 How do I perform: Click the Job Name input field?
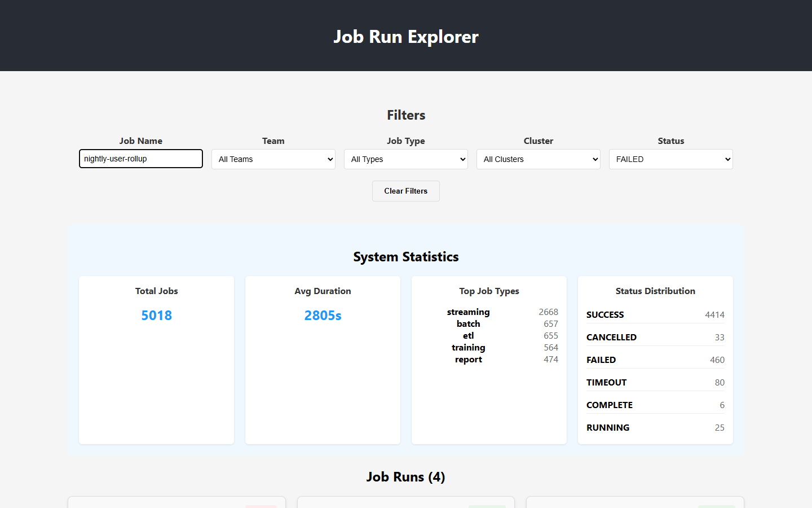(x=141, y=159)
